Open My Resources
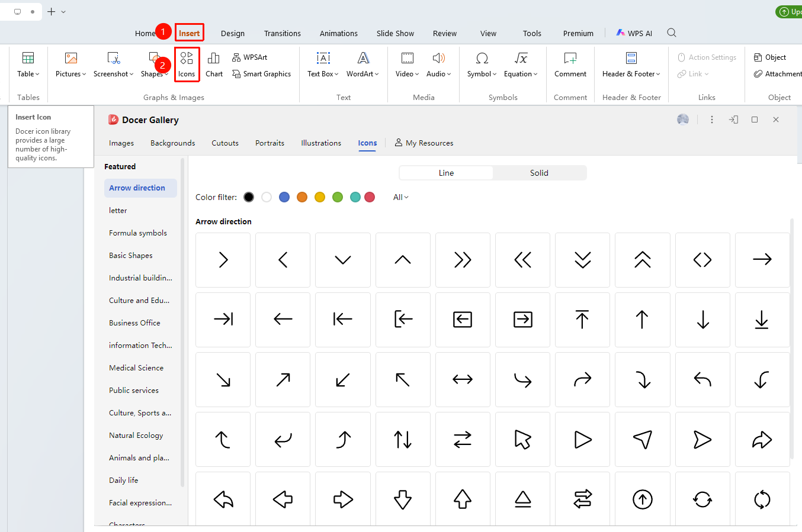This screenshot has height=532, width=802. pyautogui.click(x=424, y=143)
